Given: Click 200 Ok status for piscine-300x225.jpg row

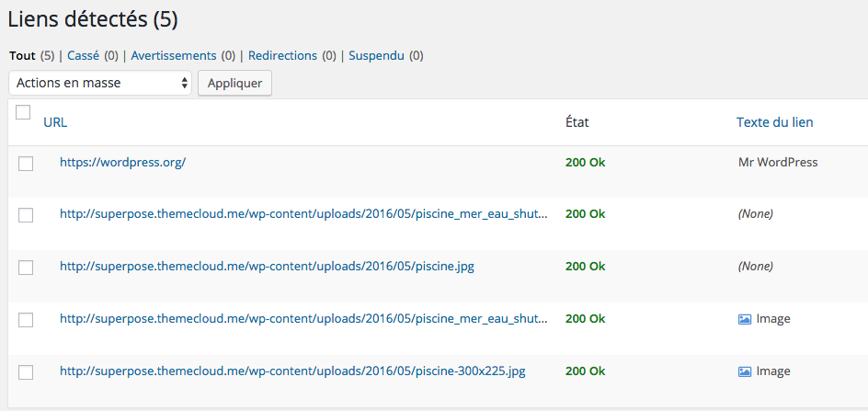Looking at the screenshot, I should 586,371.
